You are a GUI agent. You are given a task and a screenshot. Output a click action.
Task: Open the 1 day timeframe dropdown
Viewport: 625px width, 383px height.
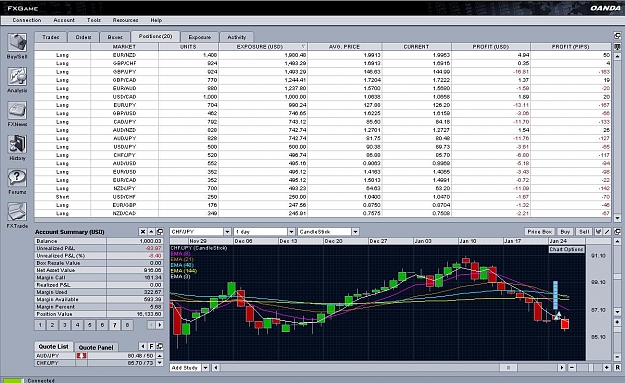click(x=291, y=232)
